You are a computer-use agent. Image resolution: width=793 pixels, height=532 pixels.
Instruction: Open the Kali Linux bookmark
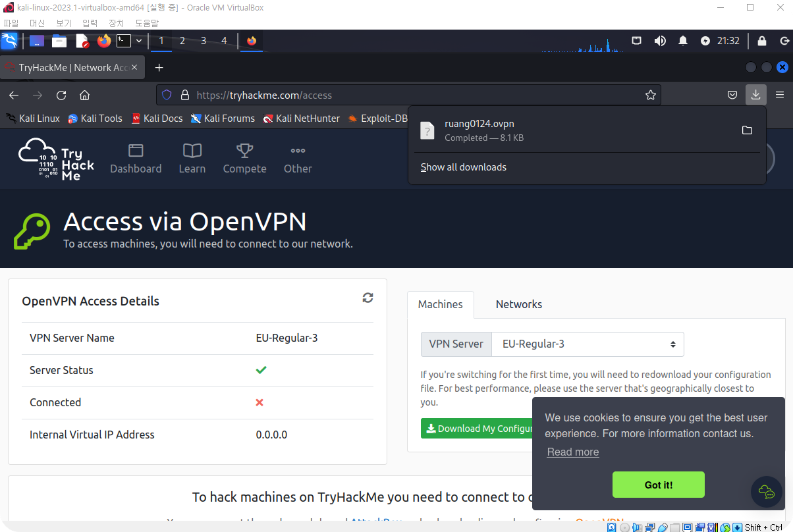coord(33,119)
